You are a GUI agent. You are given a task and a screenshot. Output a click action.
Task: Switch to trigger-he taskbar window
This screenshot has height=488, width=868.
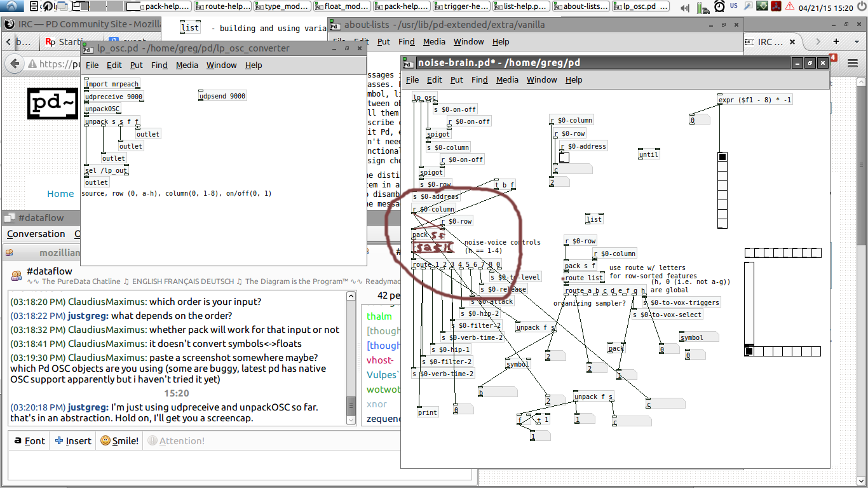[462, 7]
